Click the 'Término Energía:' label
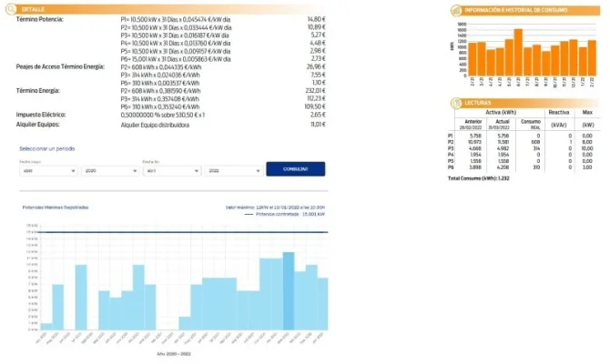This screenshot has width=610, height=364. (37, 91)
